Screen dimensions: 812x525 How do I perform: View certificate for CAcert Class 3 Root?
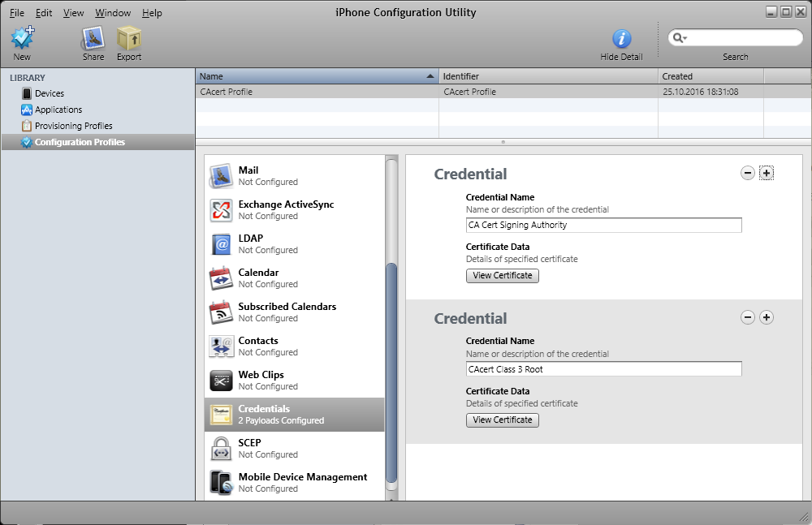coord(502,420)
